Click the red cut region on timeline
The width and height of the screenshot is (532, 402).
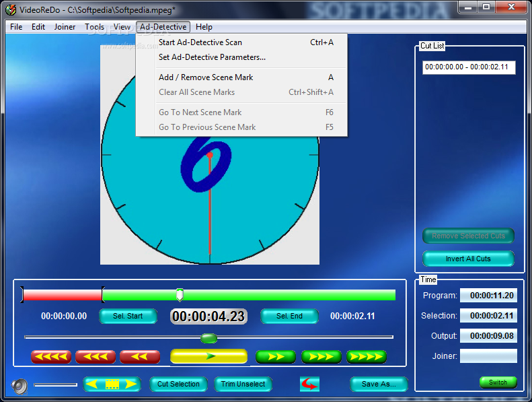[63, 295]
